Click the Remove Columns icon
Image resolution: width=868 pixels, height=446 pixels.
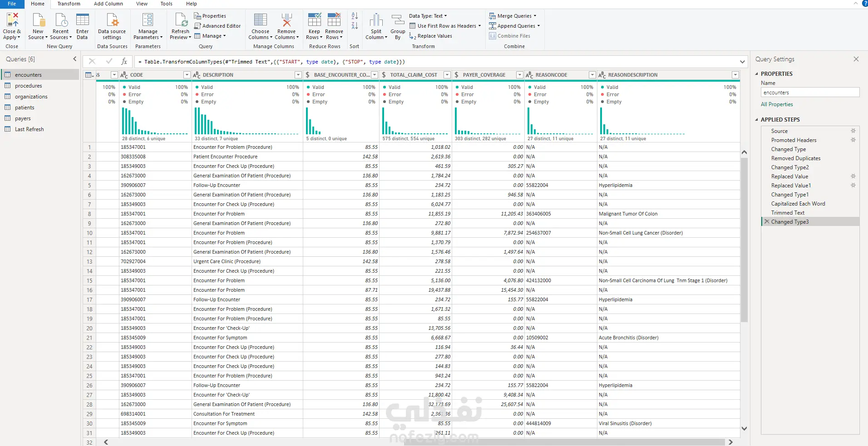[x=286, y=20]
